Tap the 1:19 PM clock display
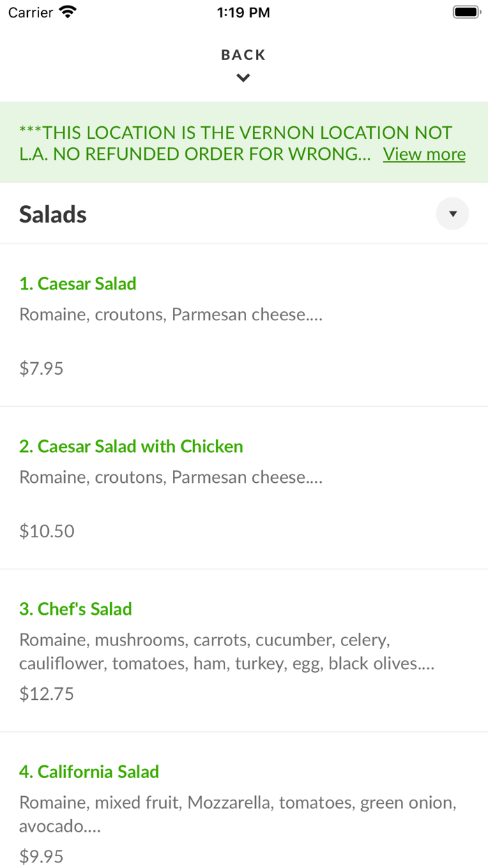This screenshot has height=868, width=488. [243, 11]
